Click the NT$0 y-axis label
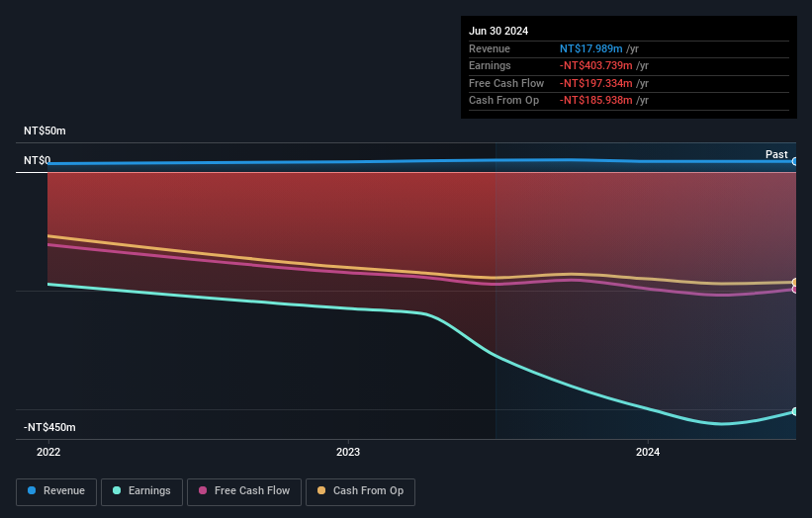 pyautogui.click(x=38, y=160)
